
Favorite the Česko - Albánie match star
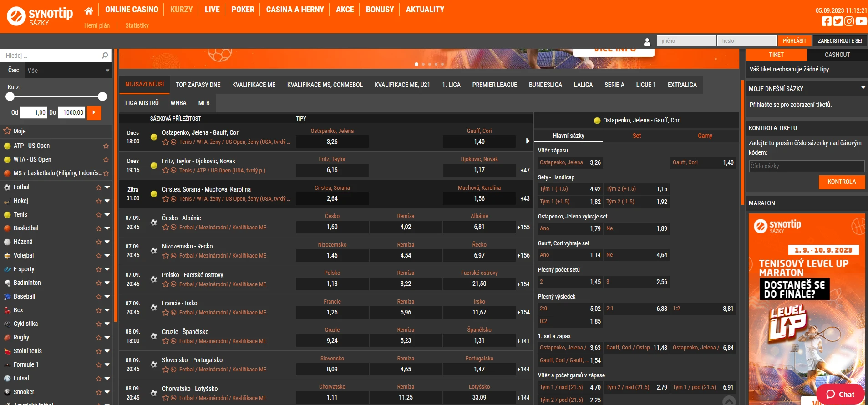[x=166, y=227]
